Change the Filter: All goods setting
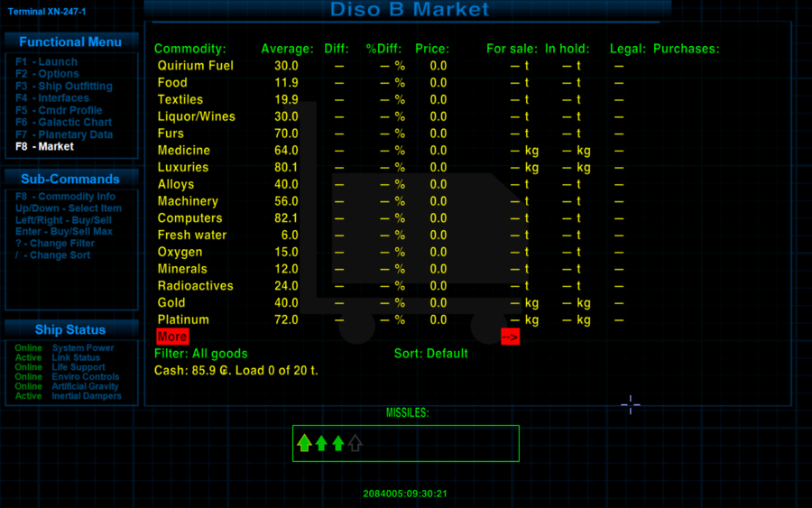Image resolution: width=812 pixels, height=508 pixels. (x=200, y=354)
